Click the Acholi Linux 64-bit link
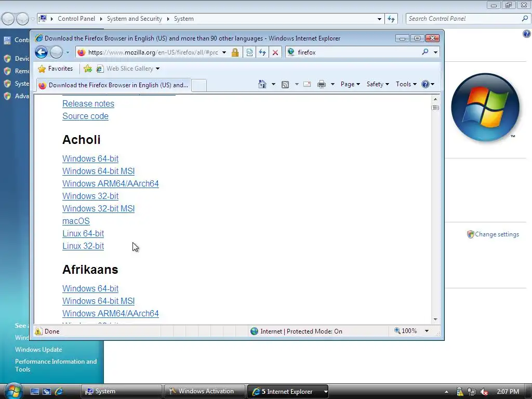Viewport: 532px width, 399px height. click(83, 233)
